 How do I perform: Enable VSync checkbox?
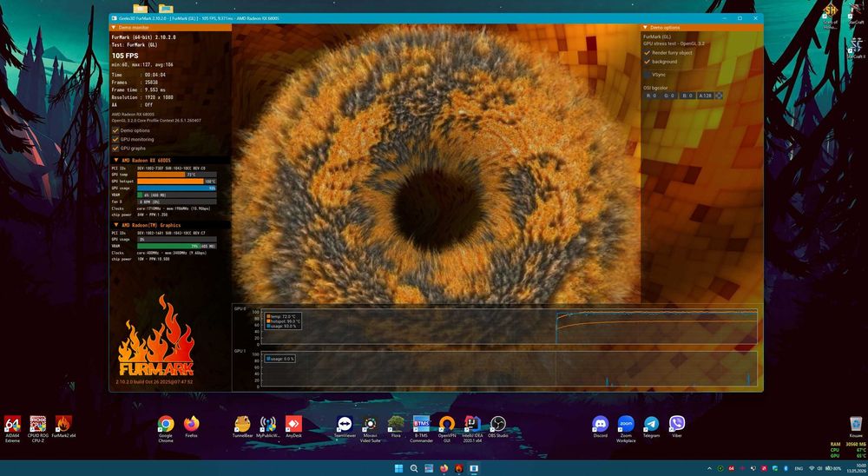click(x=648, y=75)
